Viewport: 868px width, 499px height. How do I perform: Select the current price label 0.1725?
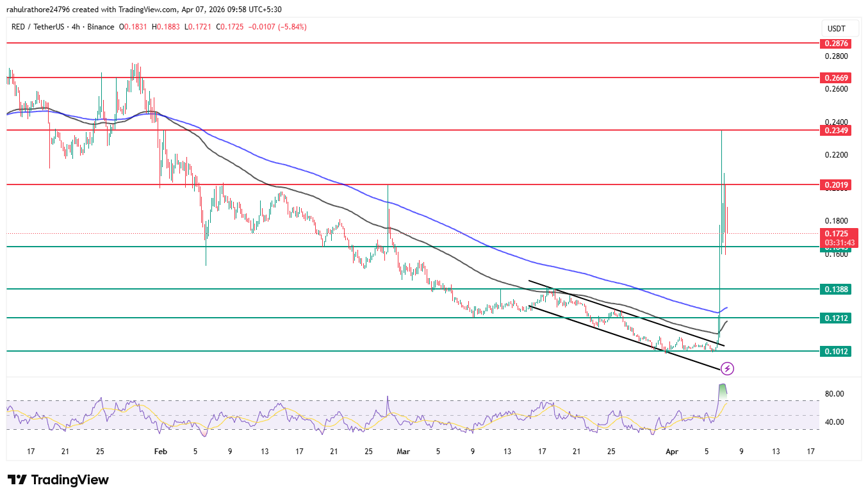[837, 234]
